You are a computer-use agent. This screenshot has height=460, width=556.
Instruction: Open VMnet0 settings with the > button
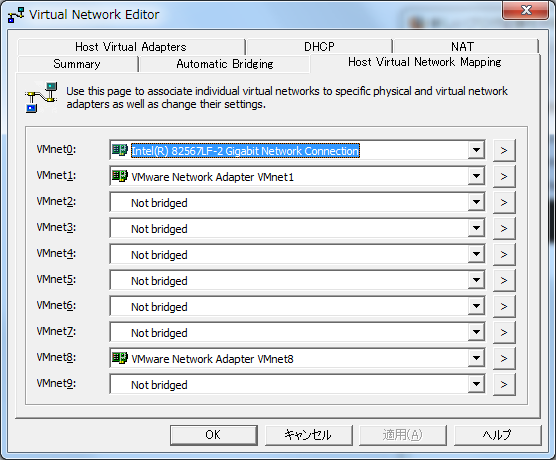tap(504, 150)
